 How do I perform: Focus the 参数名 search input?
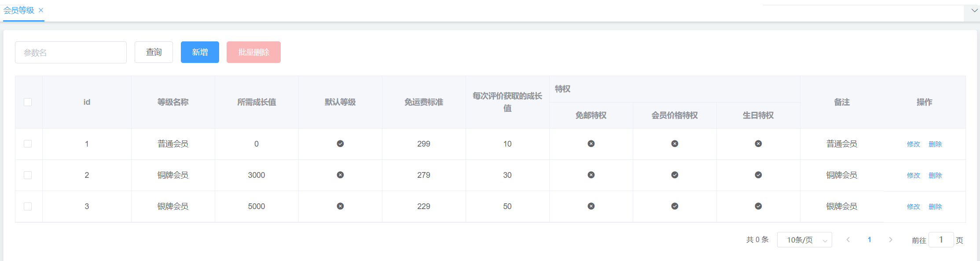71,52
